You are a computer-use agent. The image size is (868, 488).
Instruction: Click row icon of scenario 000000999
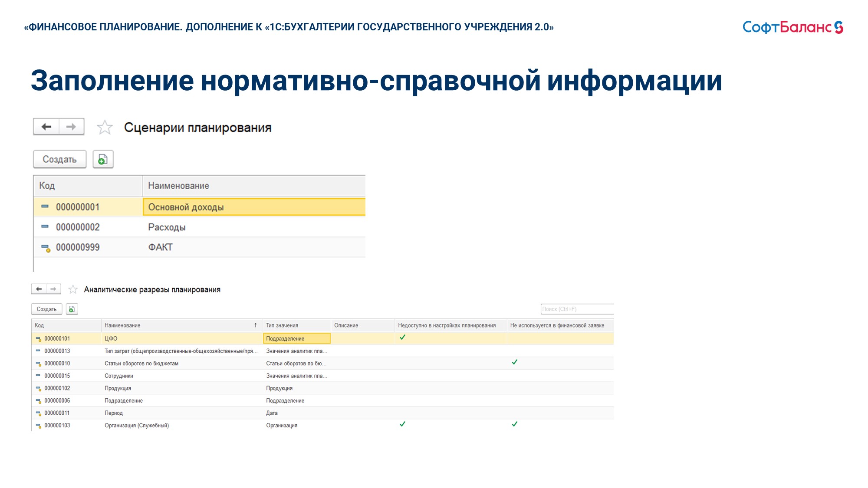coord(46,248)
